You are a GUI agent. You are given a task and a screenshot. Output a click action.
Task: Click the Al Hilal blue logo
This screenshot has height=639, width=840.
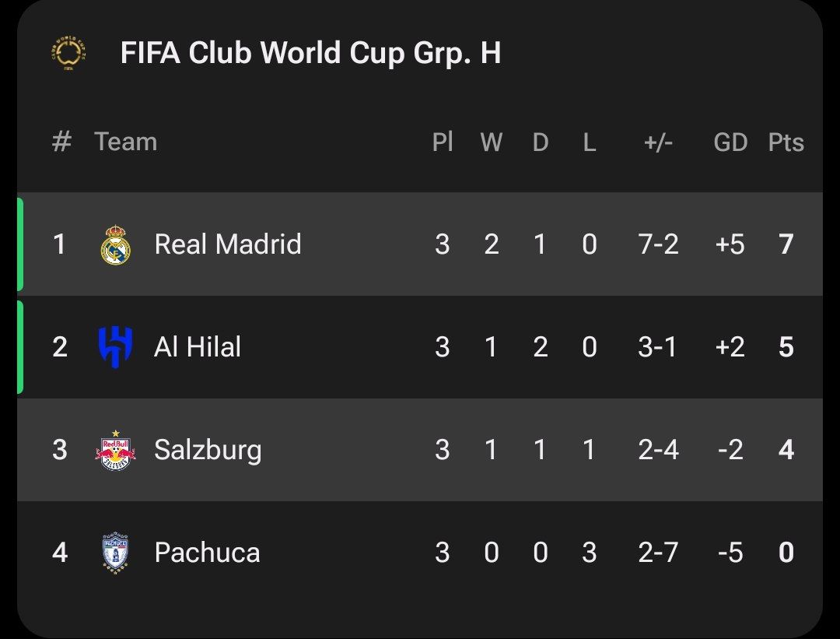[x=116, y=347]
